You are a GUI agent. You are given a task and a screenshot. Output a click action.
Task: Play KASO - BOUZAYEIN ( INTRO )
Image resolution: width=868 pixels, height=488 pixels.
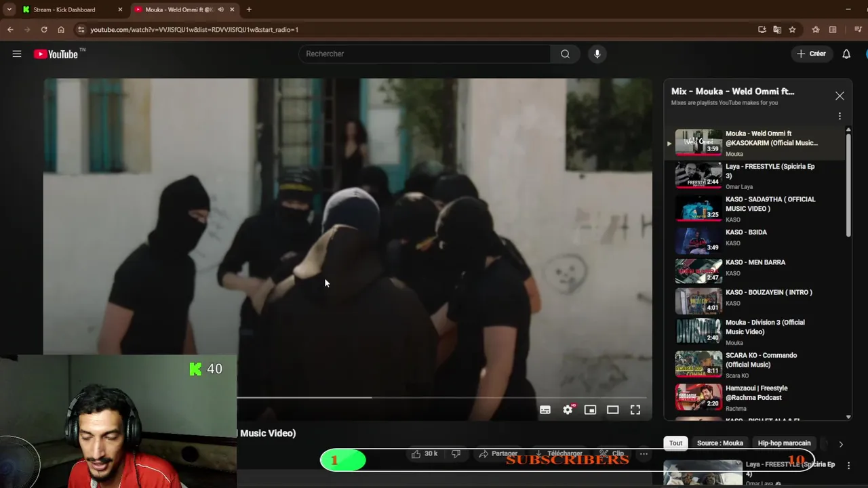click(754, 300)
